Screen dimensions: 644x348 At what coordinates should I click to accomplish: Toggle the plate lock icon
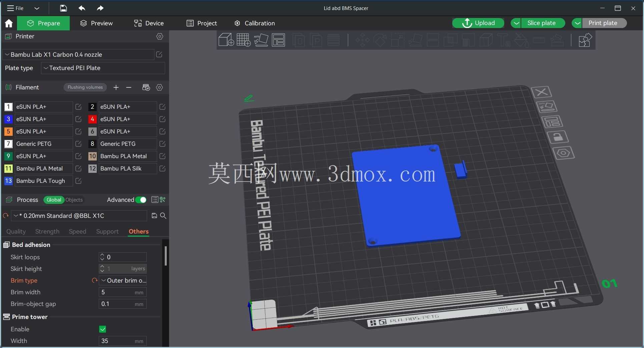(558, 137)
